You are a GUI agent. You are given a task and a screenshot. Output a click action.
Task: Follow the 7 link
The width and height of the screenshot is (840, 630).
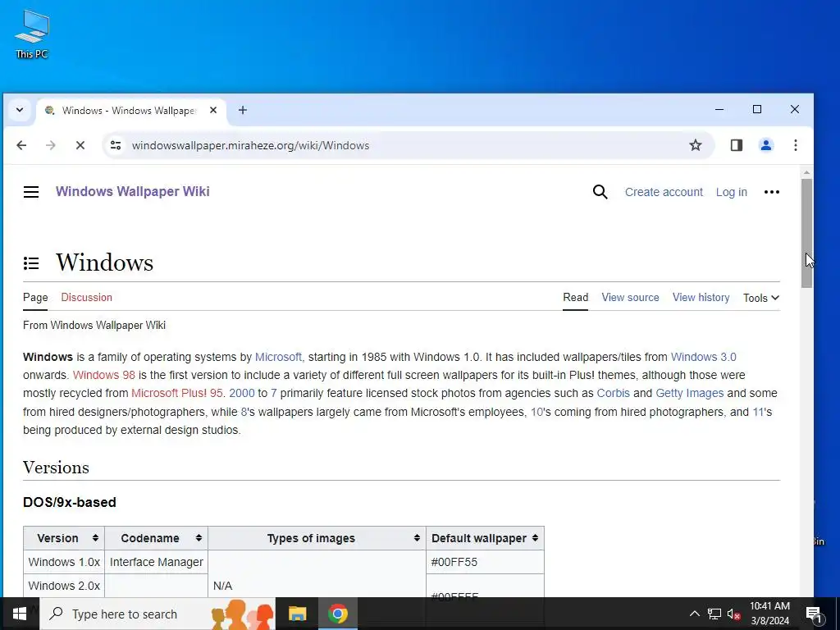click(273, 393)
